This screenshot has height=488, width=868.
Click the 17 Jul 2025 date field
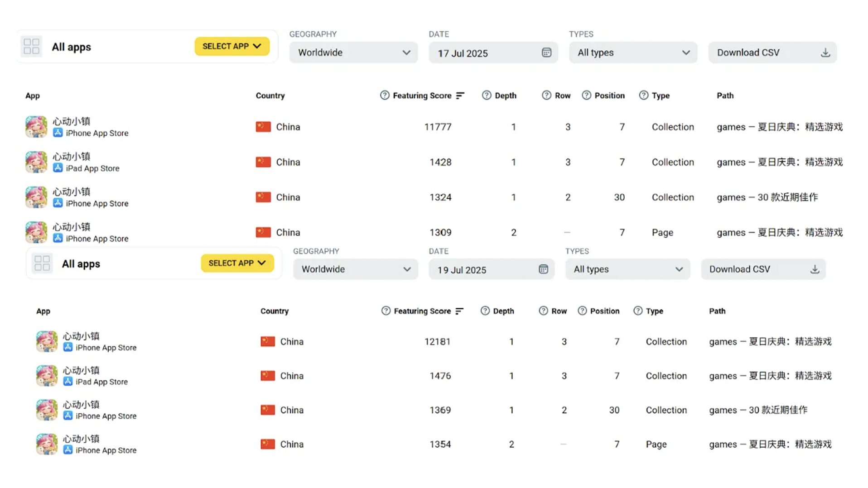[x=493, y=53]
